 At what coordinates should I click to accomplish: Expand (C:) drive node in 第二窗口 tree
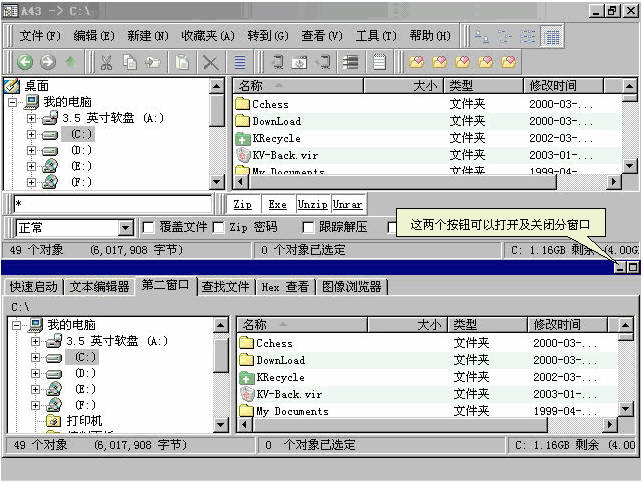click(x=35, y=358)
